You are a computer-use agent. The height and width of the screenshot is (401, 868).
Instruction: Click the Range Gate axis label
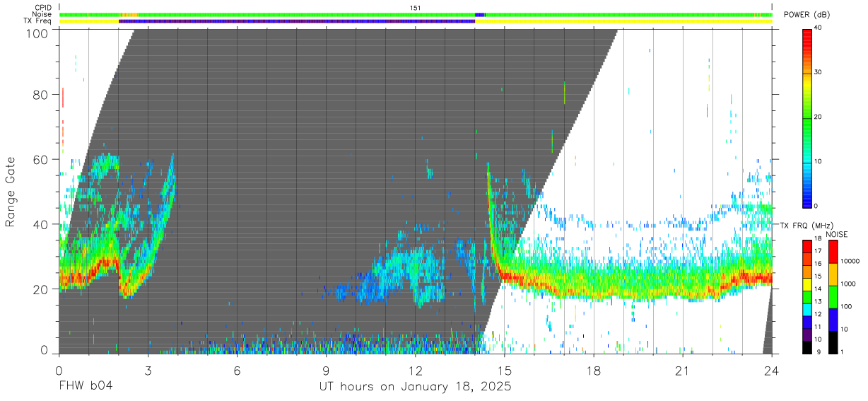(x=11, y=191)
